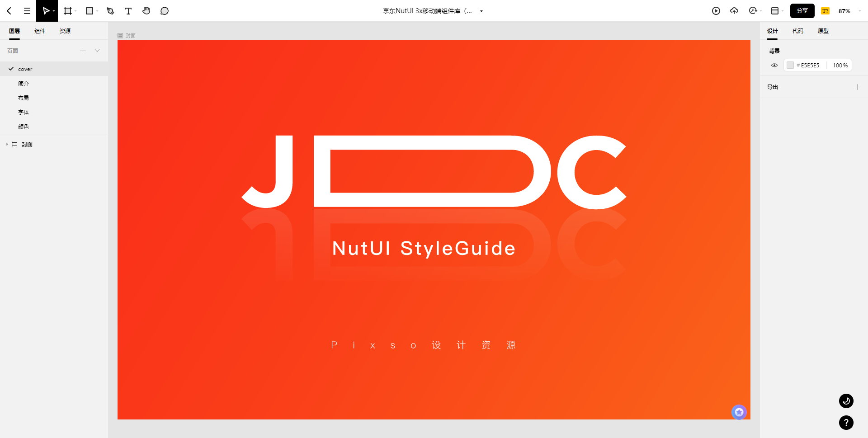Select the Hand pan tool
The image size is (868, 438).
click(146, 11)
